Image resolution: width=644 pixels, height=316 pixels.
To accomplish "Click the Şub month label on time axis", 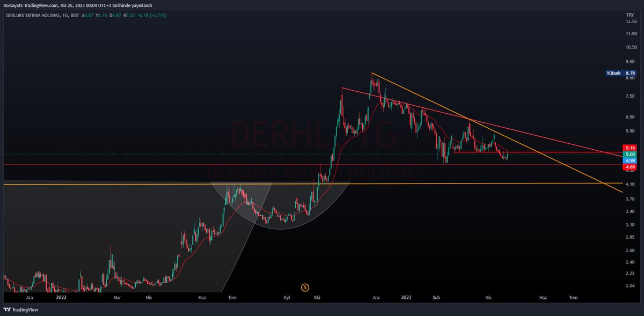I will [436, 297].
